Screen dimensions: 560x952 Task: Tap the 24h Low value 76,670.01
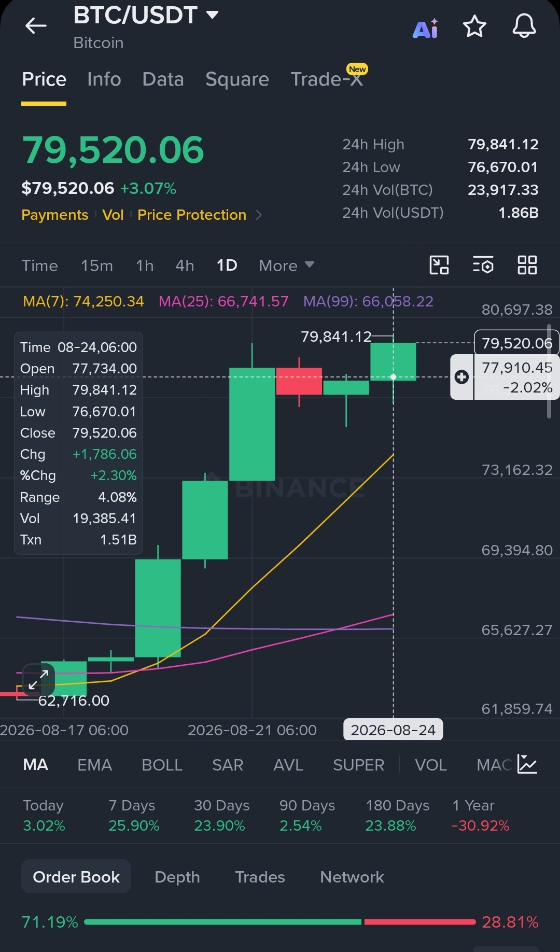[x=503, y=167]
